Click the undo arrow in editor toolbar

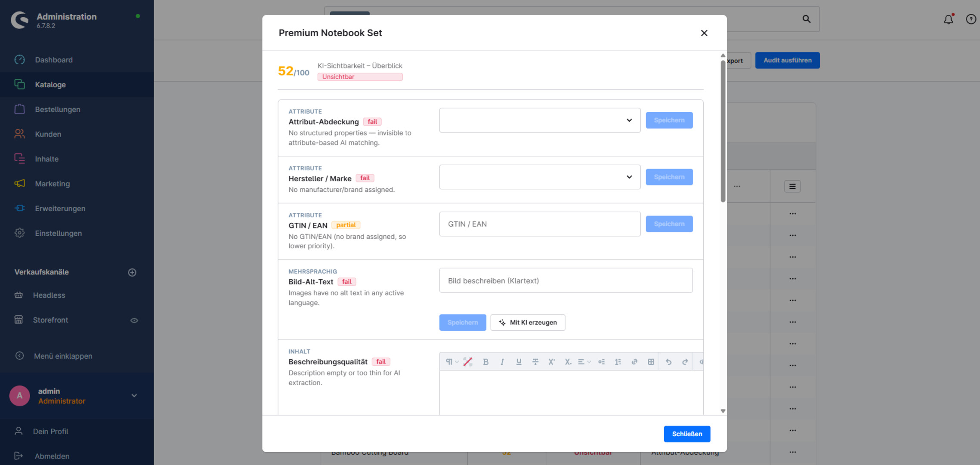(x=668, y=362)
